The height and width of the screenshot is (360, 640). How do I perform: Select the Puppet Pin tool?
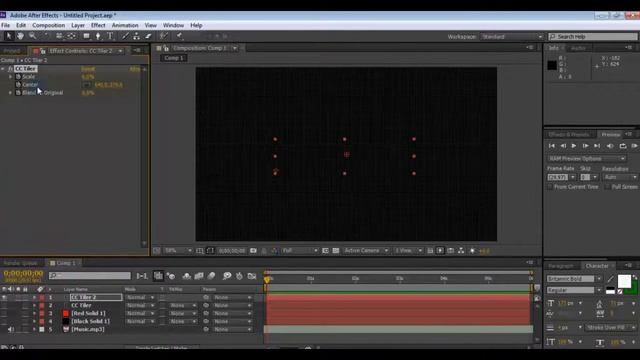(180, 36)
